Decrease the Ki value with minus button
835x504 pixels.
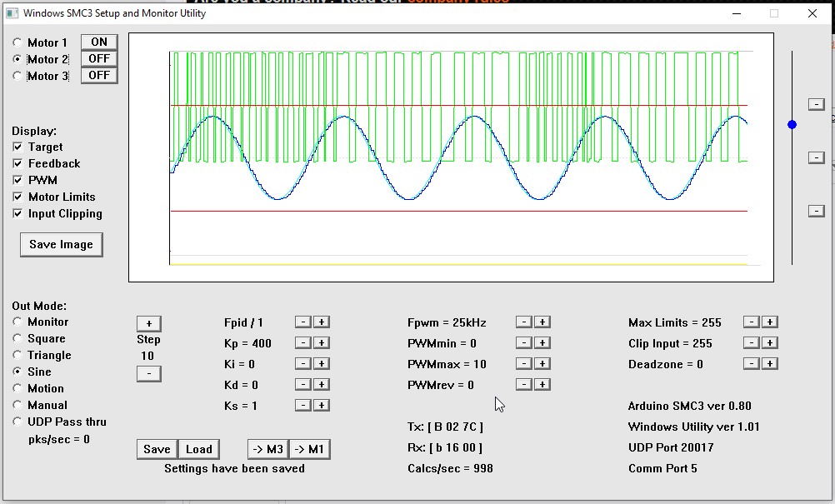click(302, 364)
